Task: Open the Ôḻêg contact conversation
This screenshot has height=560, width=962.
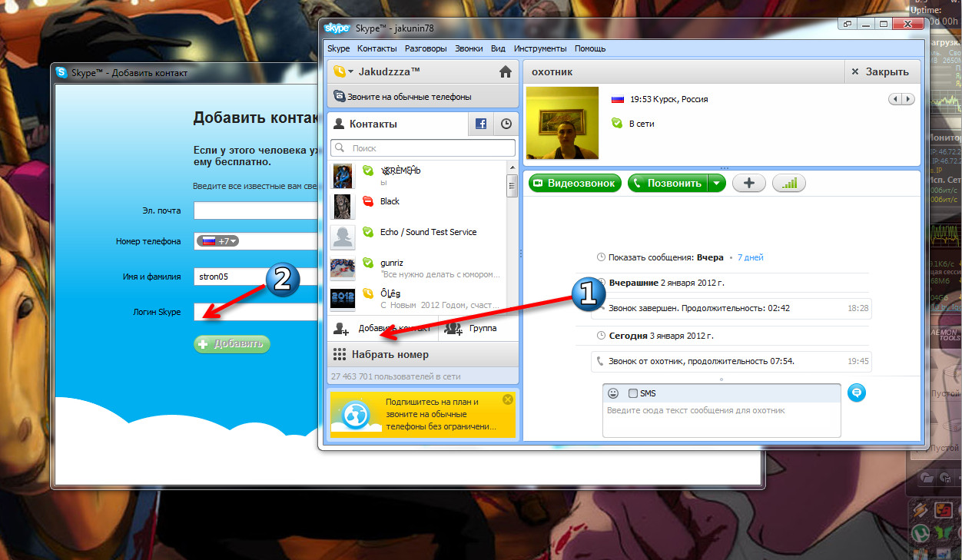Action: tap(417, 297)
